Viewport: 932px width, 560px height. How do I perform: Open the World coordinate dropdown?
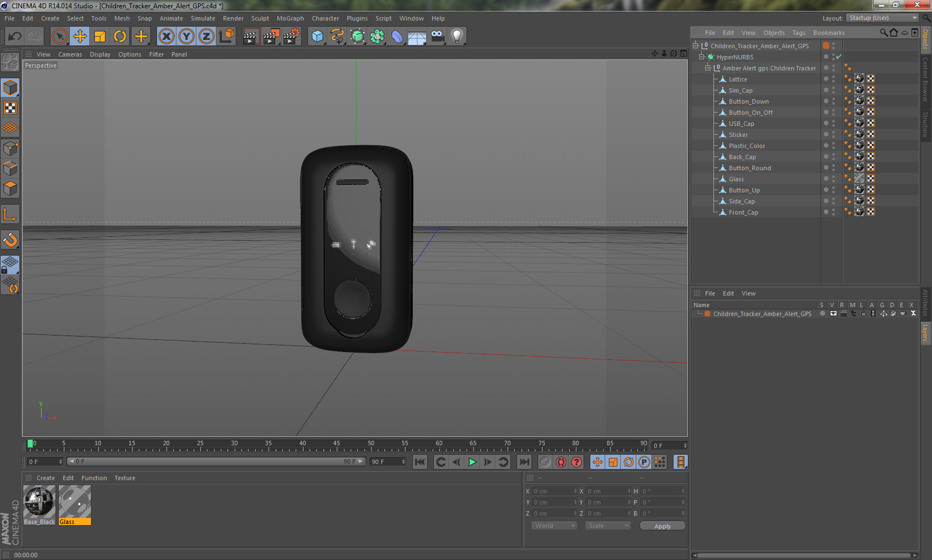554,526
